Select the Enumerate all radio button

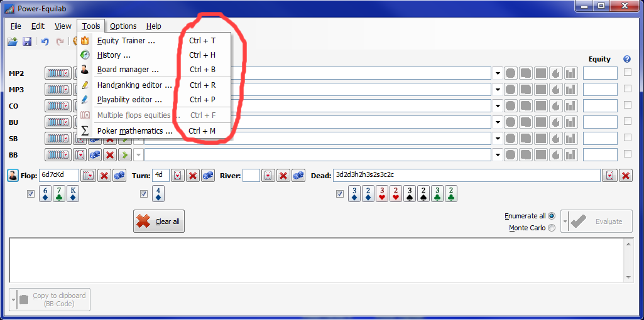[551, 216]
